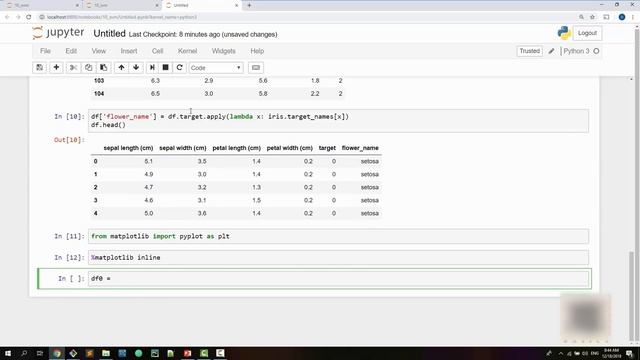Screen dimensions: 640x360
Task: Run the selected cell
Action: pyautogui.click(x=152, y=67)
